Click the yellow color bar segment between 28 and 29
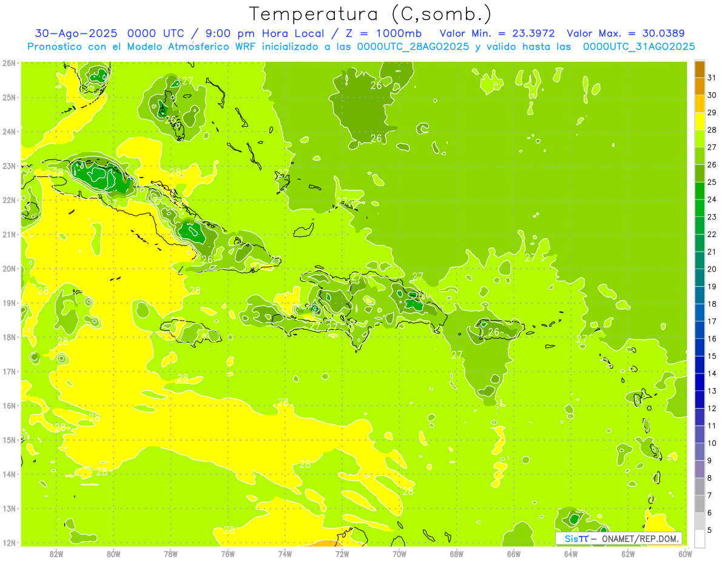Viewport: 728px width, 562px height. click(699, 121)
